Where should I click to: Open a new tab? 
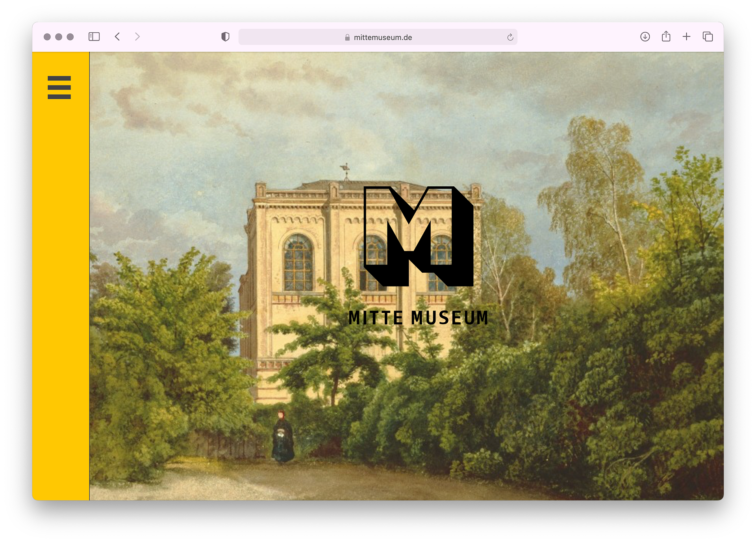pyautogui.click(x=686, y=37)
